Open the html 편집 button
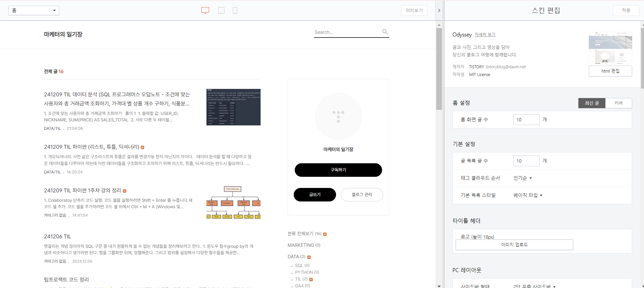 (610, 71)
